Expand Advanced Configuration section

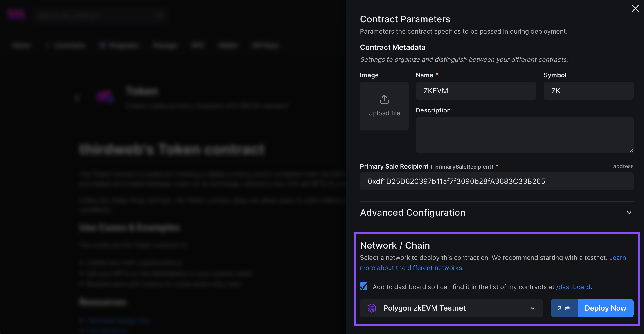629,213
